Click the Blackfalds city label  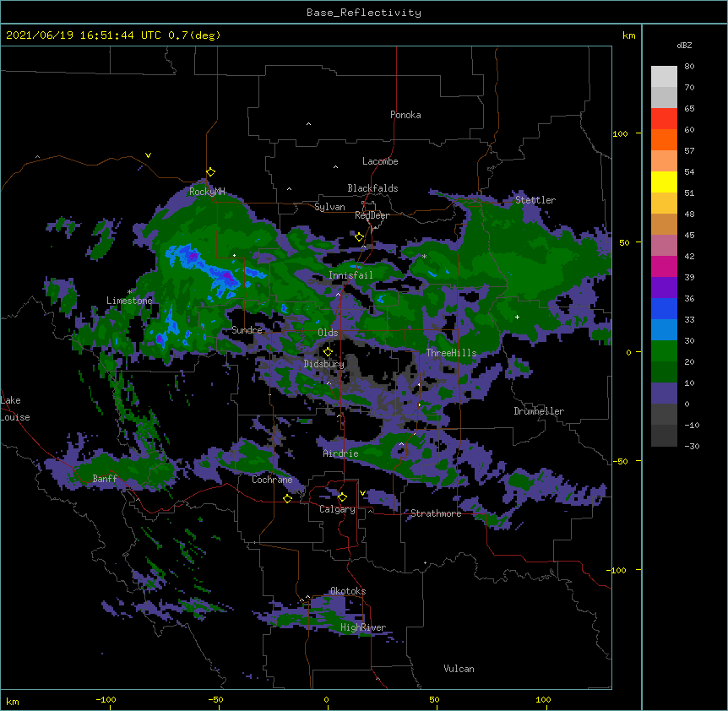pyautogui.click(x=372, y=188)
